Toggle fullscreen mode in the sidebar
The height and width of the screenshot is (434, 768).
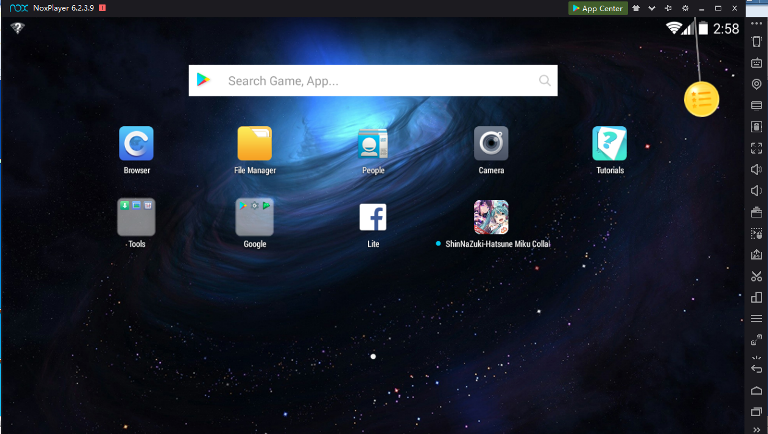pos(756,148)
